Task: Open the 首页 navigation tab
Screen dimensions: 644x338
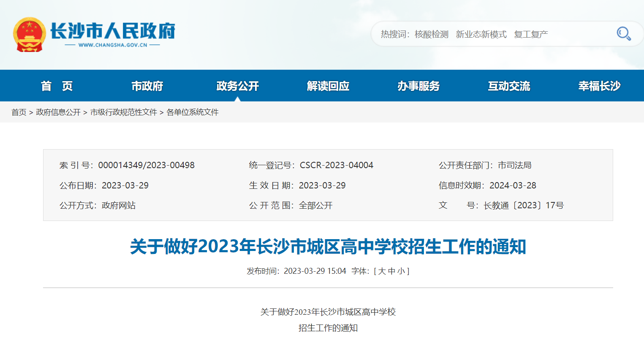Action: [57, 86]
